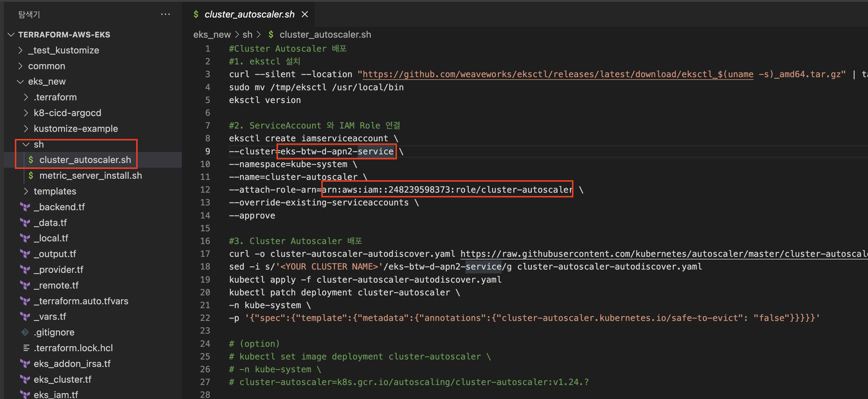Expand the common folder
This screenshot has width=868, height=399.
tap(20, 66)
